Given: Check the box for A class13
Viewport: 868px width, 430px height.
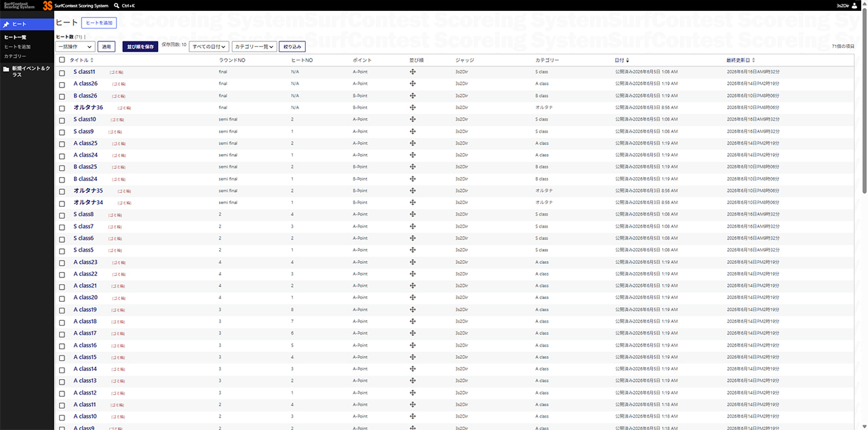Looking at the screenshot, I should coord(62,381).
